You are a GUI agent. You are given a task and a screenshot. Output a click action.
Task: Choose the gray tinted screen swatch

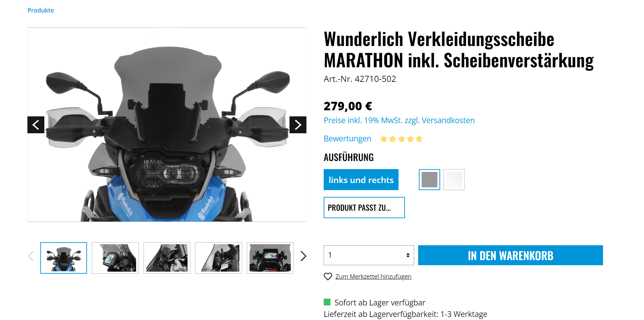pyautogui.click(x=429, y=180)
